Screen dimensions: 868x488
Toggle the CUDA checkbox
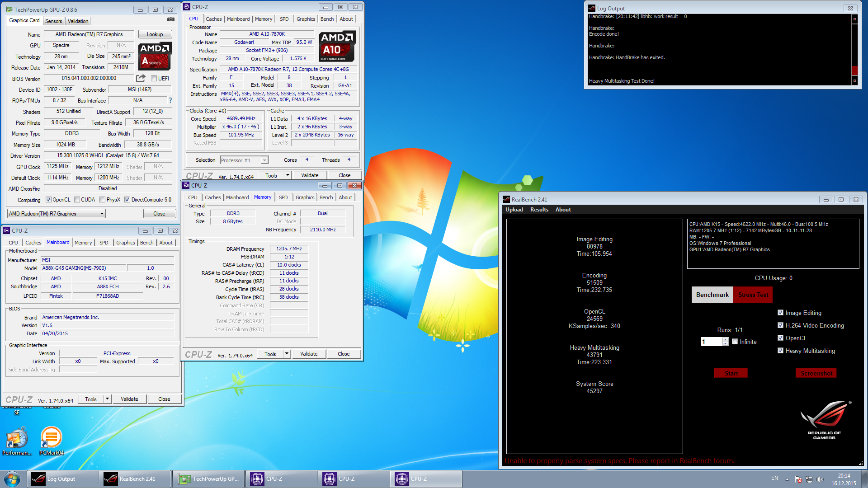77,200
